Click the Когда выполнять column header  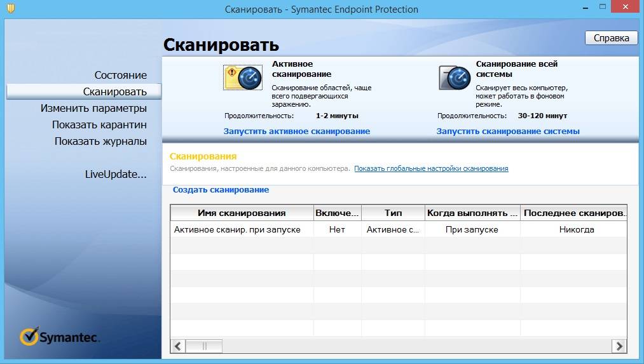[472, 213]
